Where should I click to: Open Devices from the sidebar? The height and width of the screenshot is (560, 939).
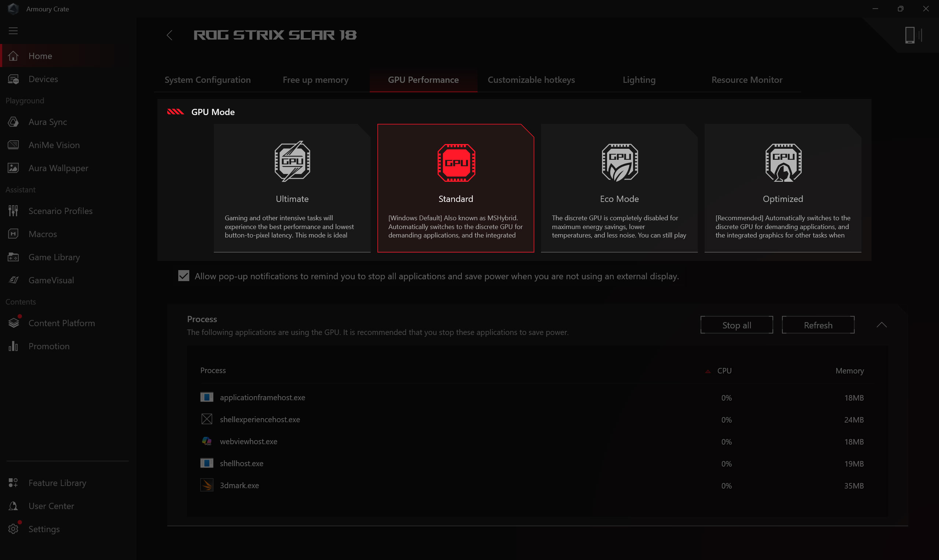pyautogui.click(x=43, y=79)
